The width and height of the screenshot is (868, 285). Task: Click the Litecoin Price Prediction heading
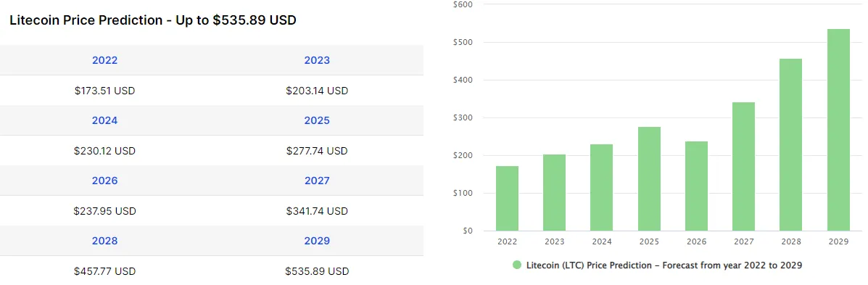pos(153,20)
